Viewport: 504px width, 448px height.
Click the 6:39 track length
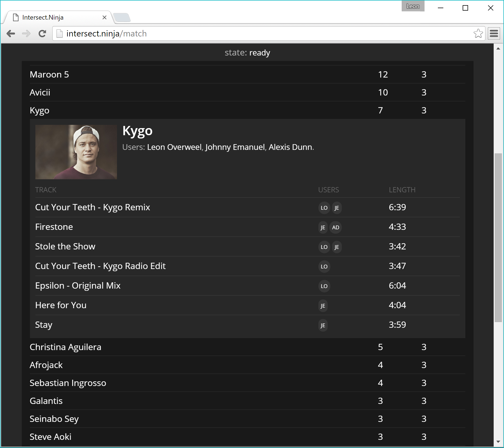click(397, 207)
